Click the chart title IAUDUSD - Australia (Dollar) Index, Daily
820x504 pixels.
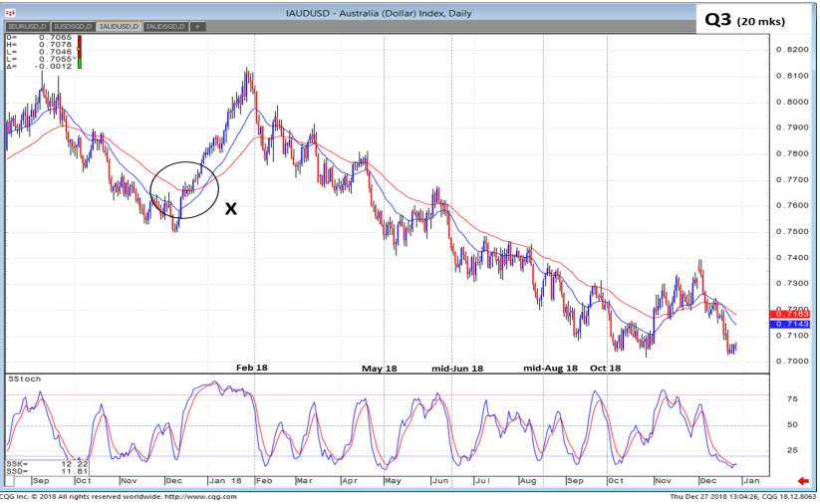(379, 13)
